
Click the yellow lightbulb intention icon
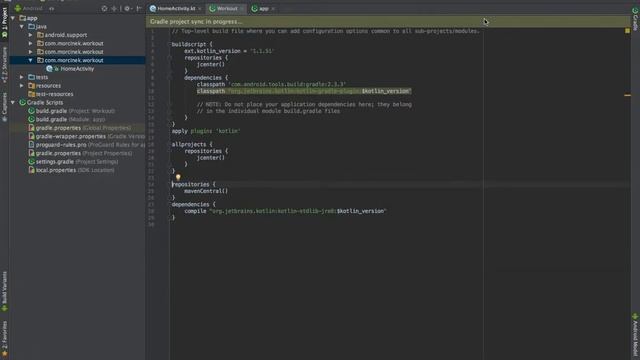(178, 178)
